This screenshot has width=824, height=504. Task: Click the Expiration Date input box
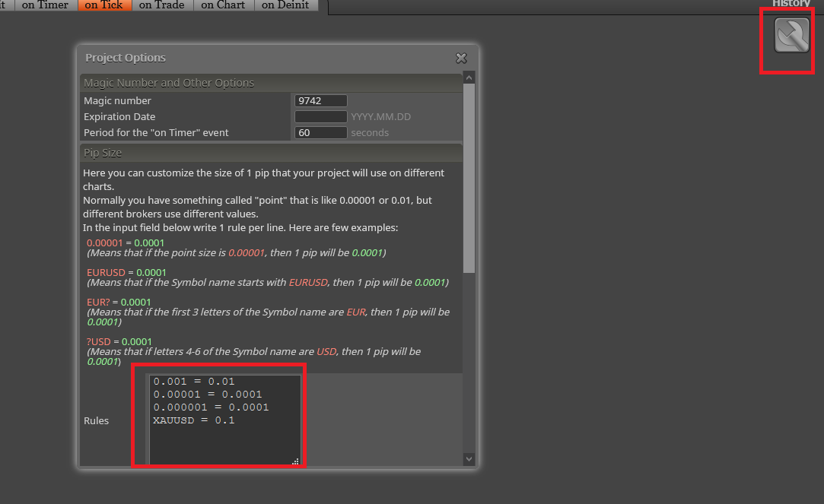coord(320,116)
